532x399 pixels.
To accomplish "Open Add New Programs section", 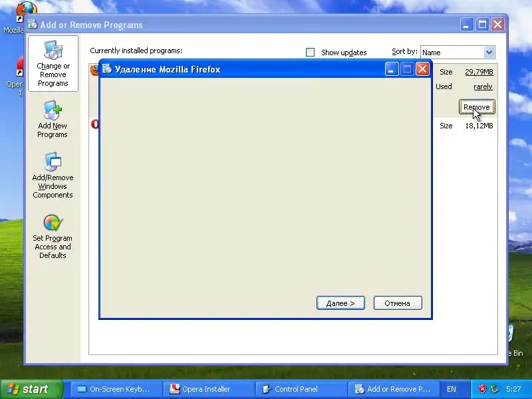I will coord(53,120).
